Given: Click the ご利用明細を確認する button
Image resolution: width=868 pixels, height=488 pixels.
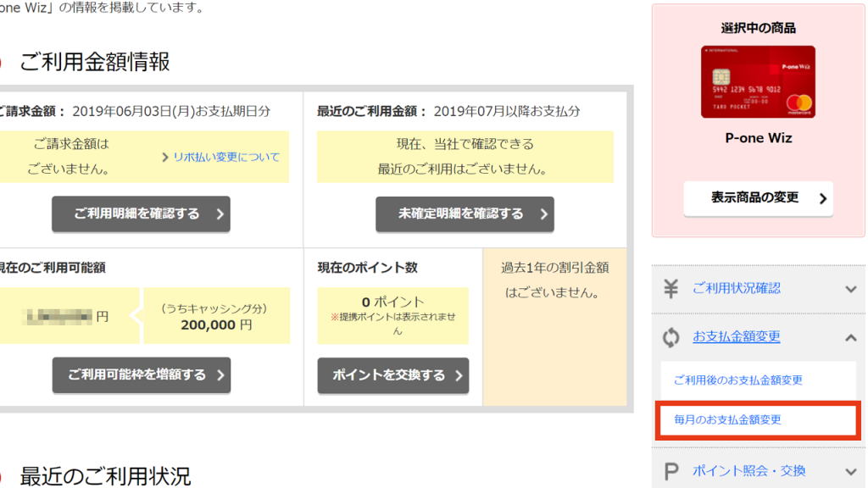Looking at the screenshot, I should (x=142, y=214).
